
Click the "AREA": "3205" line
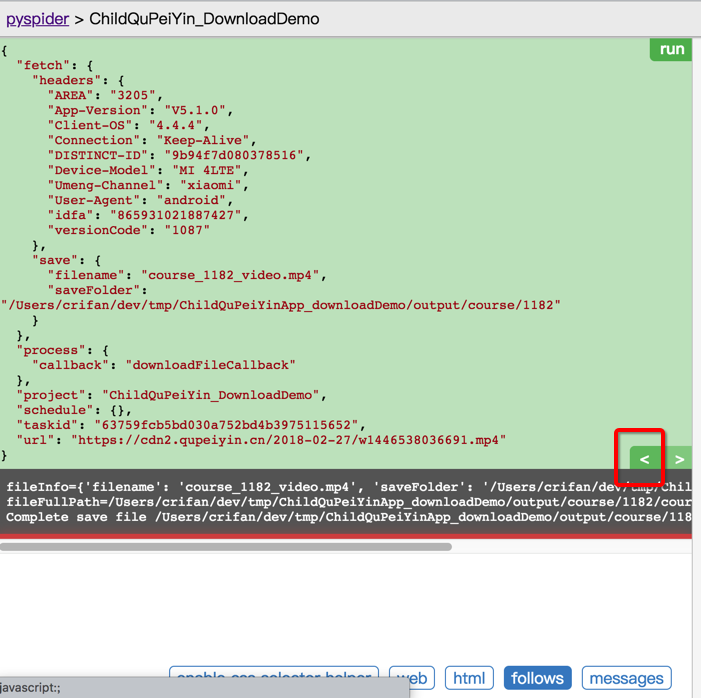tap(106, 96)
